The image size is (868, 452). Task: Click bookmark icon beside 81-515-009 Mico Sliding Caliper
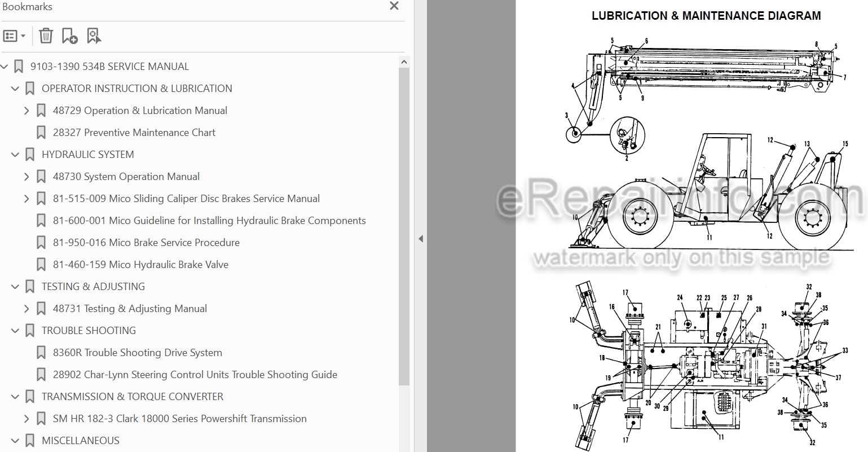(41, 199)
